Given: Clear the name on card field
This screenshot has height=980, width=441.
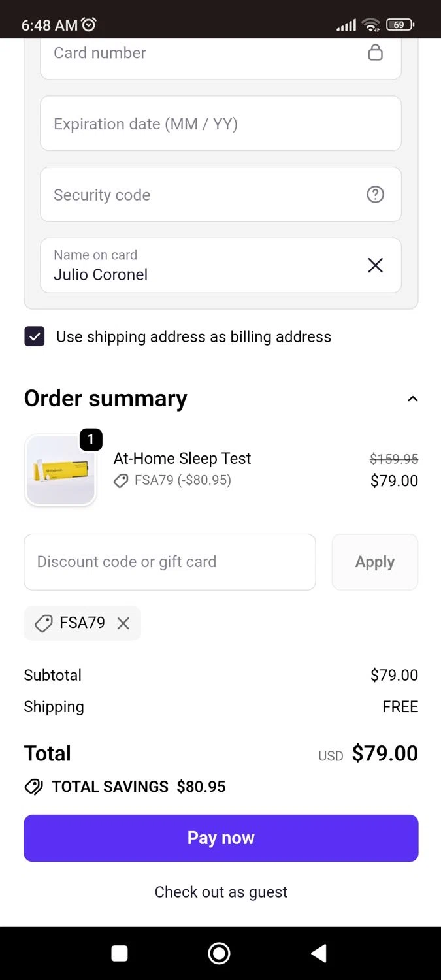Looking at the screenshot, I should [x=375, y=265].
